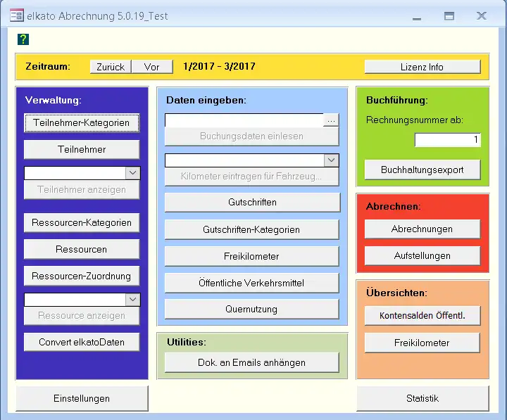Open Öffentliche Verkehrsmittel
This screenshot has height=420, width=507.
click(x=252, y=283)
